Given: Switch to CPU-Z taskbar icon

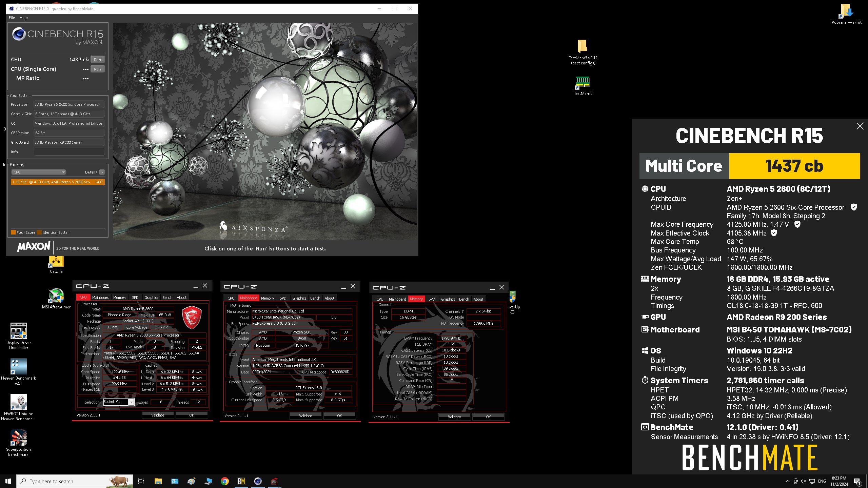Looking at the screenshot, I should 274,481.
